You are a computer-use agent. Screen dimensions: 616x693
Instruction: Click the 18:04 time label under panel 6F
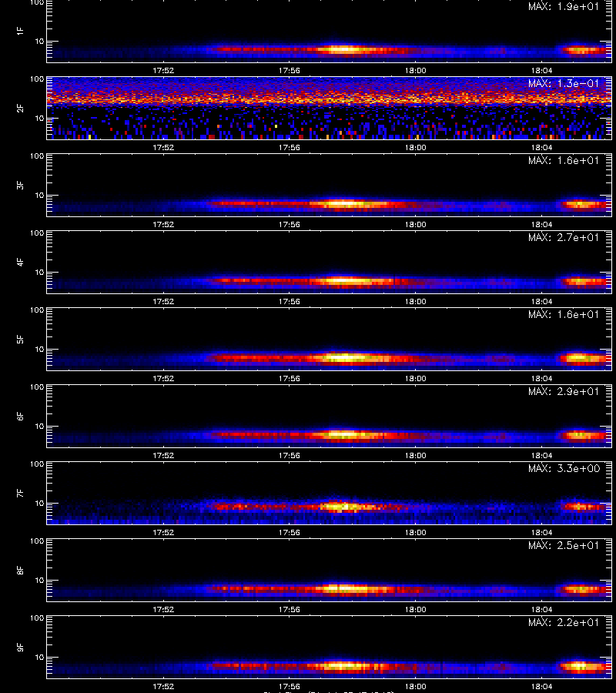point(542,455)
